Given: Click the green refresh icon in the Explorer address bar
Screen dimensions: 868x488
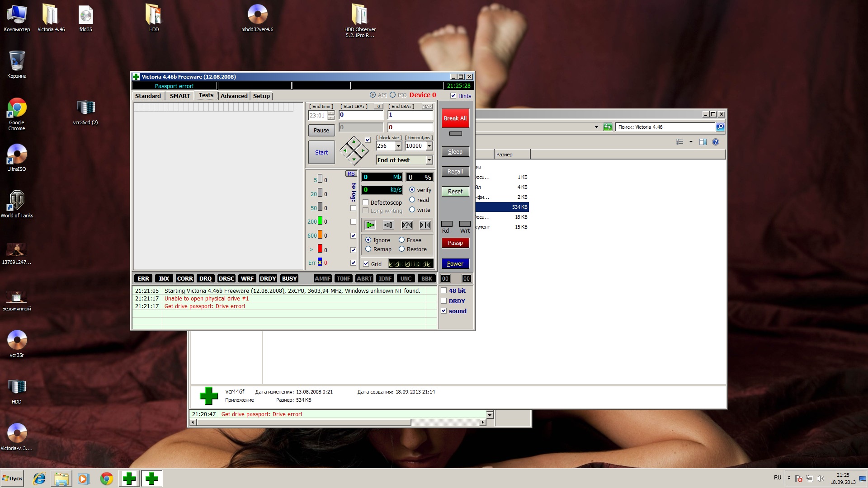Looking at the screenshot, I should click(x=608, y=127).
